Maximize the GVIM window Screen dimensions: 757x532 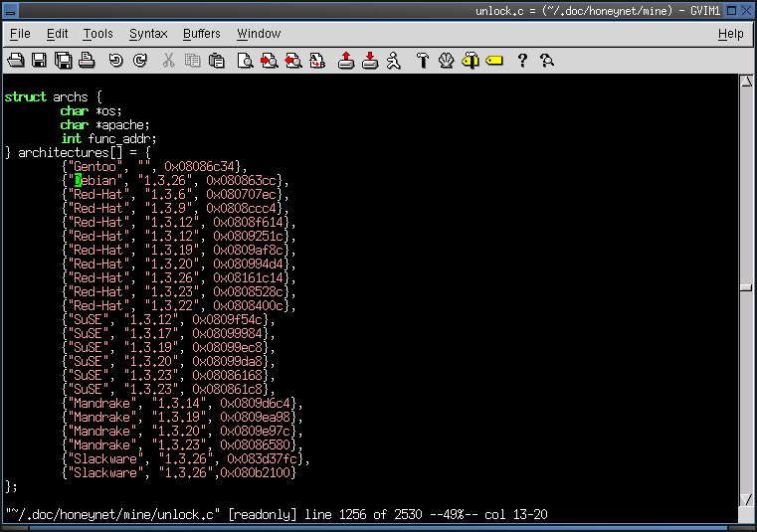click(732, 10)
